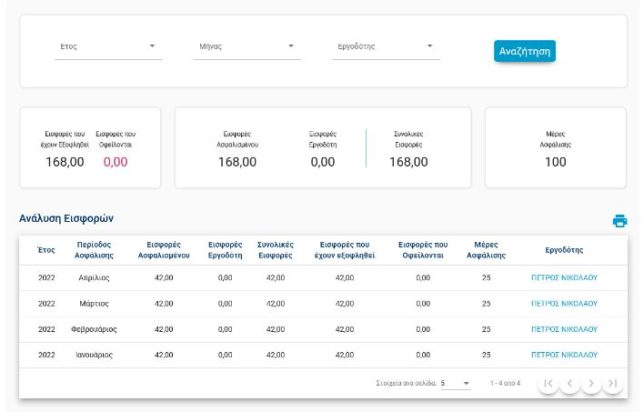Open ΠΕΤΡΟΣ ΝΙΚΟΛΑΟΥ link in Ιανουάριος row
The width and height of the screenshot is (644, 412).
pyautogui.click(x=563, y=354)
